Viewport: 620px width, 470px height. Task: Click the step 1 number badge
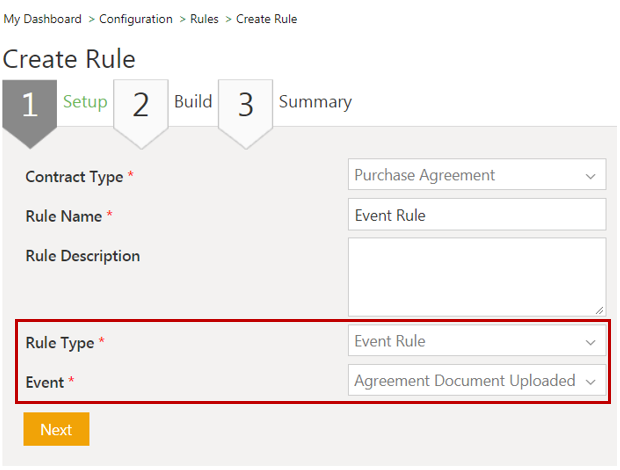tap(30, 105)
